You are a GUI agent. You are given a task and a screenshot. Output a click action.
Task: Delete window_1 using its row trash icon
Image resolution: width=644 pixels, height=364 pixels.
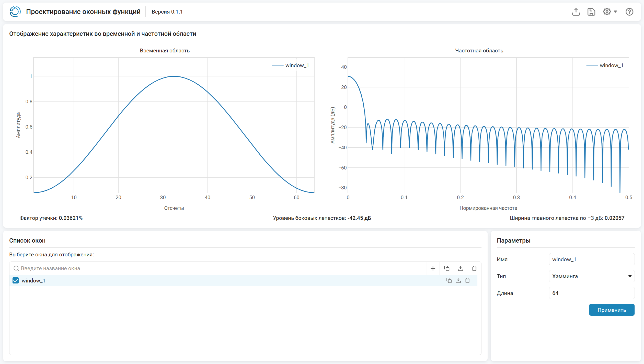[467, 280]
